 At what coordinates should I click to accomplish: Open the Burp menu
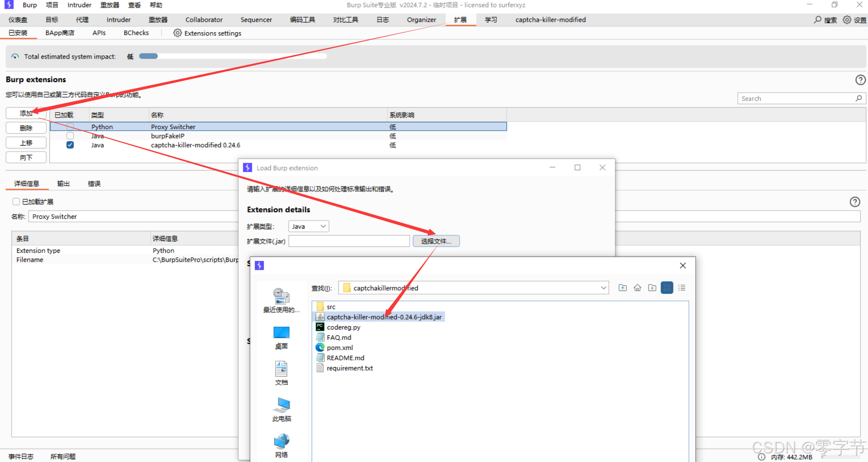tap(30, 5)
